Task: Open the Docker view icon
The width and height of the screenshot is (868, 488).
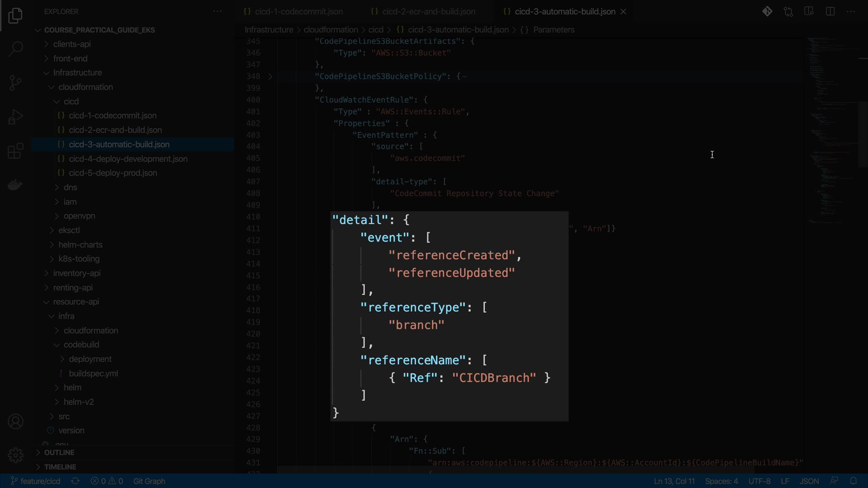Action: (15, 185)
